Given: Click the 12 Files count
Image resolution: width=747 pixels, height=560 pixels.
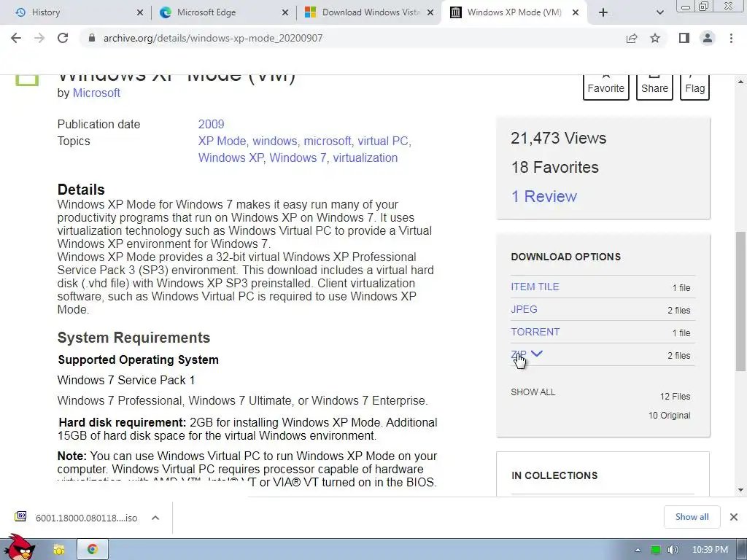Looking at the screenshot, I should pyautogui.click(x=675, y=396).
